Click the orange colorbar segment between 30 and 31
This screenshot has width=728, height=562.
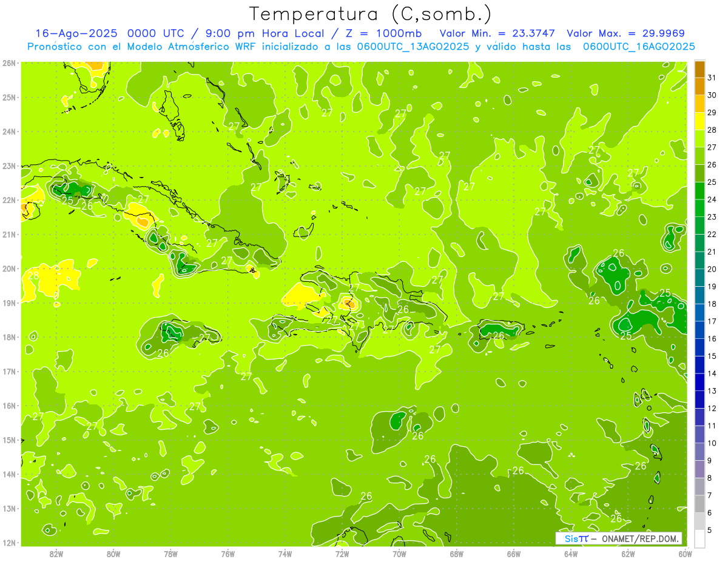pyautogui.click(x=699, y=87)
